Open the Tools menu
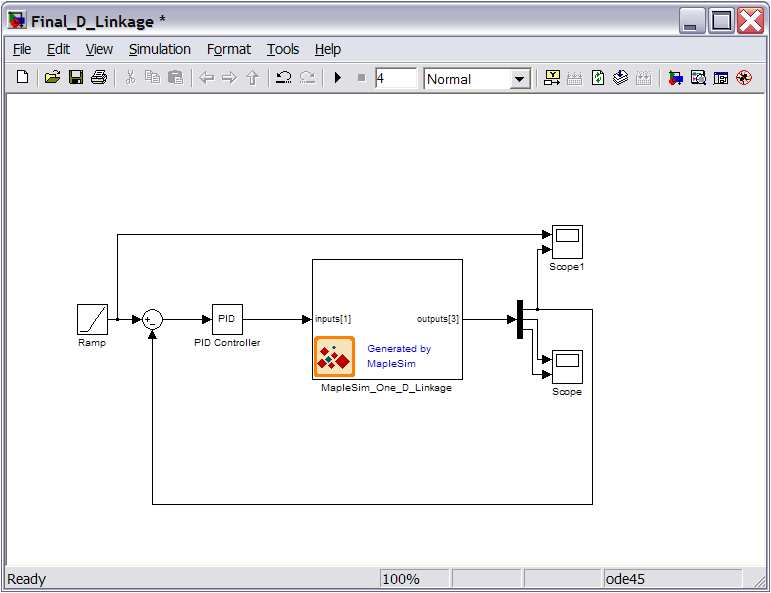 click(x=283, y=49)
